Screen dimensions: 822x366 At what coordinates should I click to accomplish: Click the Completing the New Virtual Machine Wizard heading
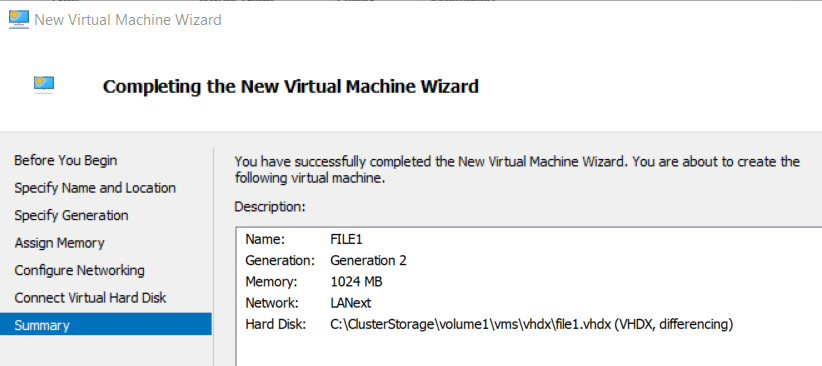point(291,86)
